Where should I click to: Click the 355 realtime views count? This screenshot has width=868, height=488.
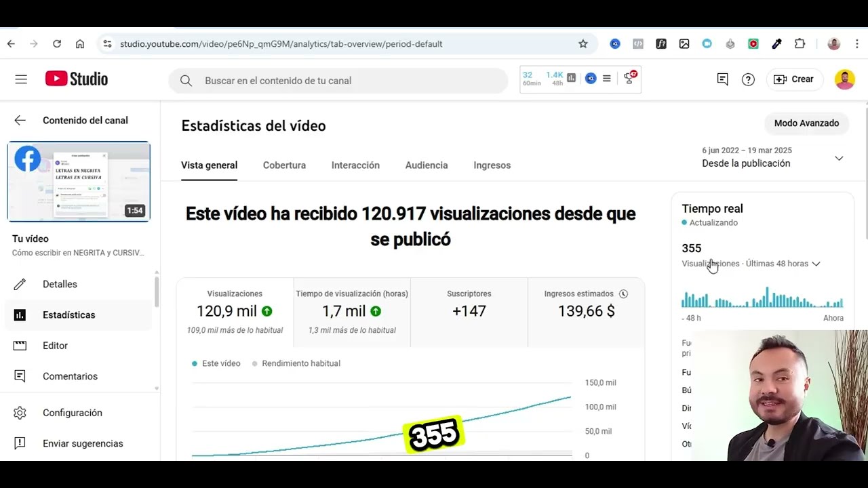click(692, 249)
